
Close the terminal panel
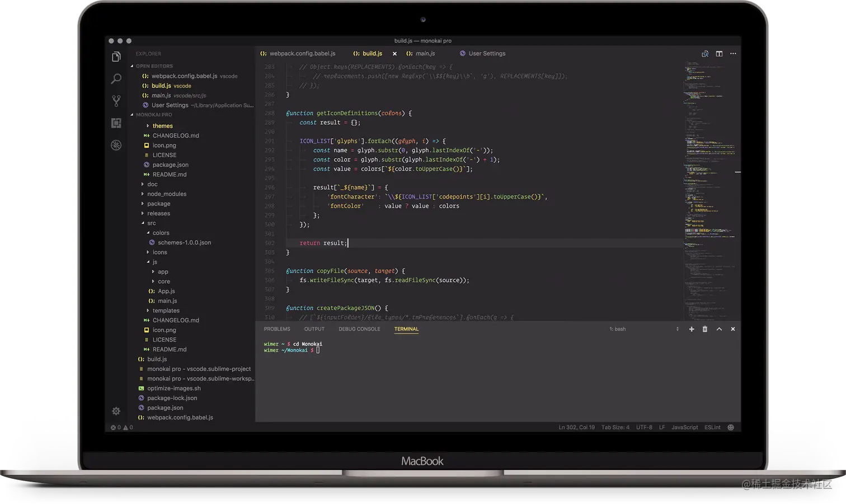(x=733, y=329)
